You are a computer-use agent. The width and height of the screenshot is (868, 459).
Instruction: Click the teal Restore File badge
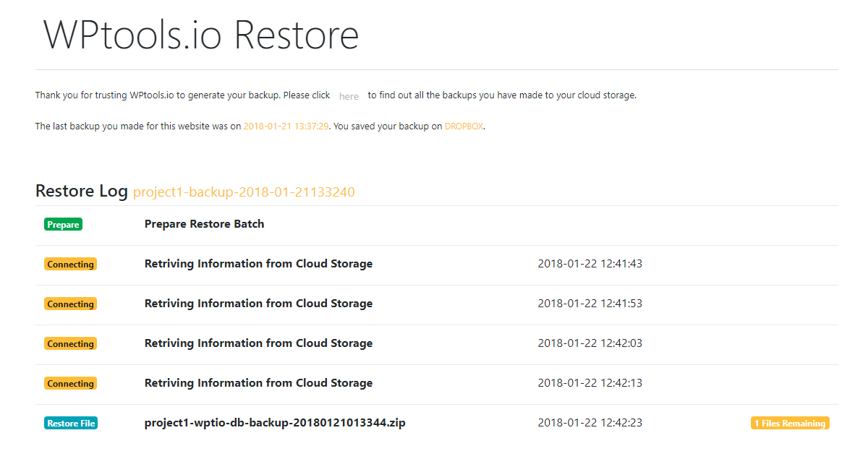click(71, 423)
